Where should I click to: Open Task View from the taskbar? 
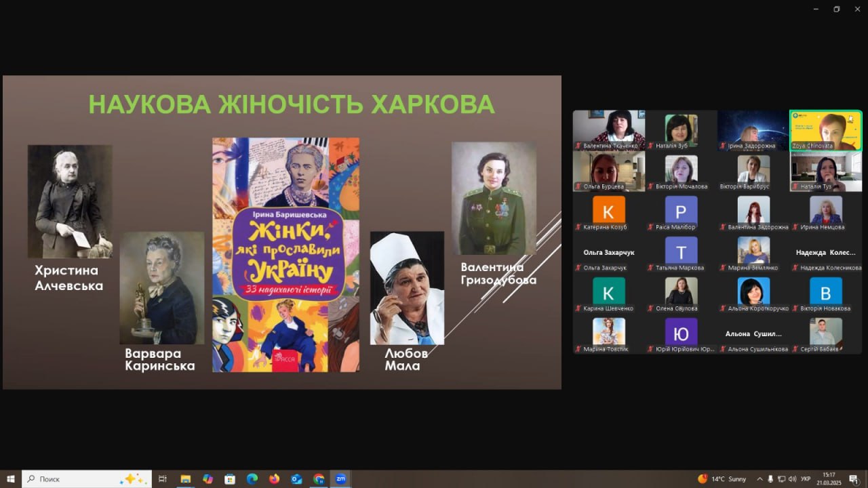coord(163,479)
